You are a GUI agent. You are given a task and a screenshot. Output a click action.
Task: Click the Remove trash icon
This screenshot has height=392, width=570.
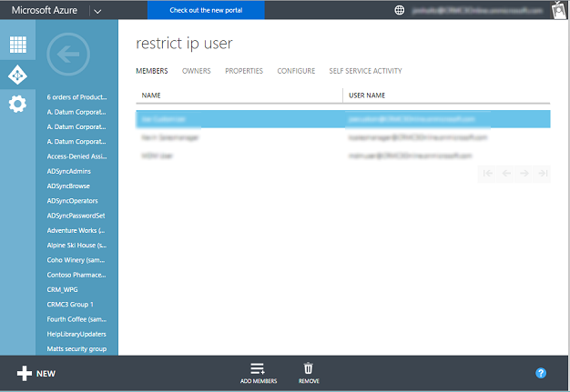[x=308, y=368]
